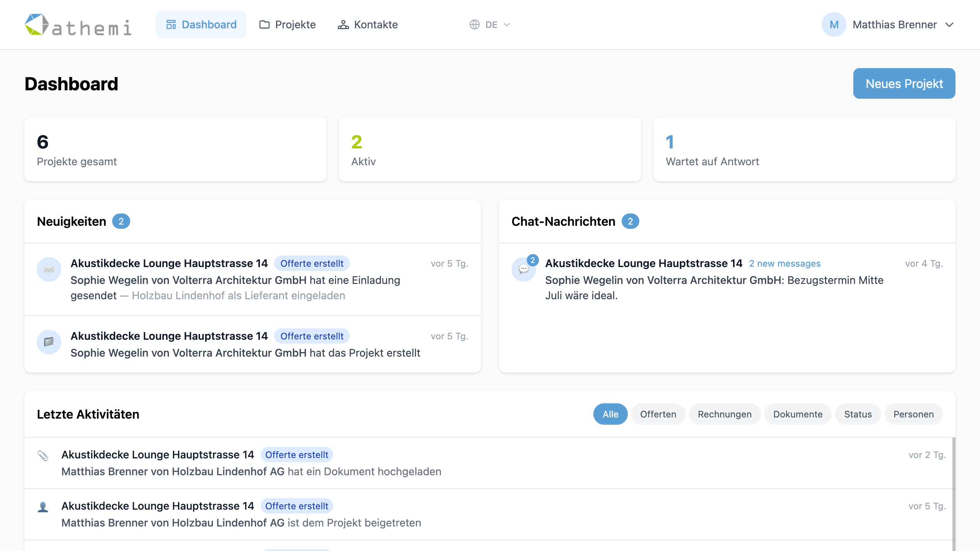This screenshot has width=980, height=551.
Task: Click the globe language icon
Action: [x=474, y=24]
